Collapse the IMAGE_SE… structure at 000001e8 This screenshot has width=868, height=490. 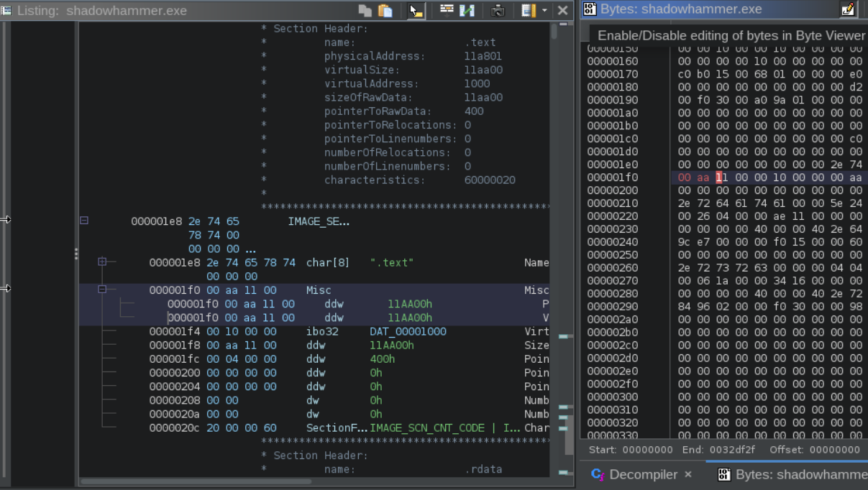coord(84,221)
